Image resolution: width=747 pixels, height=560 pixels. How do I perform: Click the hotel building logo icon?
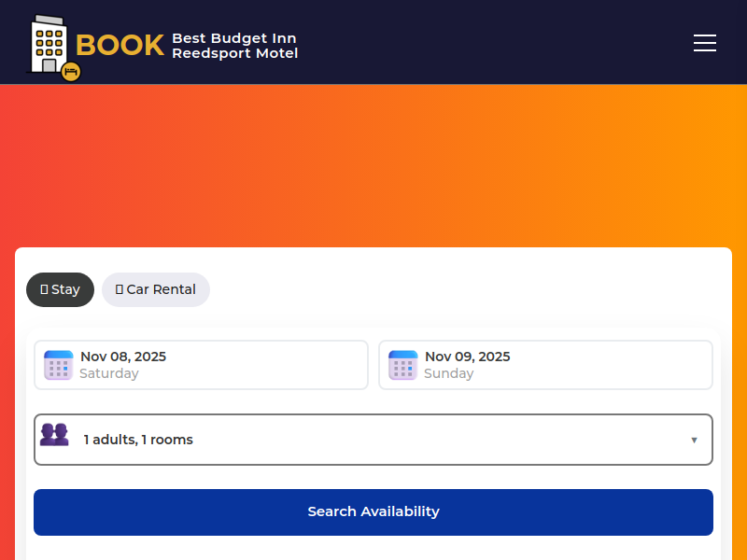coord(47,43)
